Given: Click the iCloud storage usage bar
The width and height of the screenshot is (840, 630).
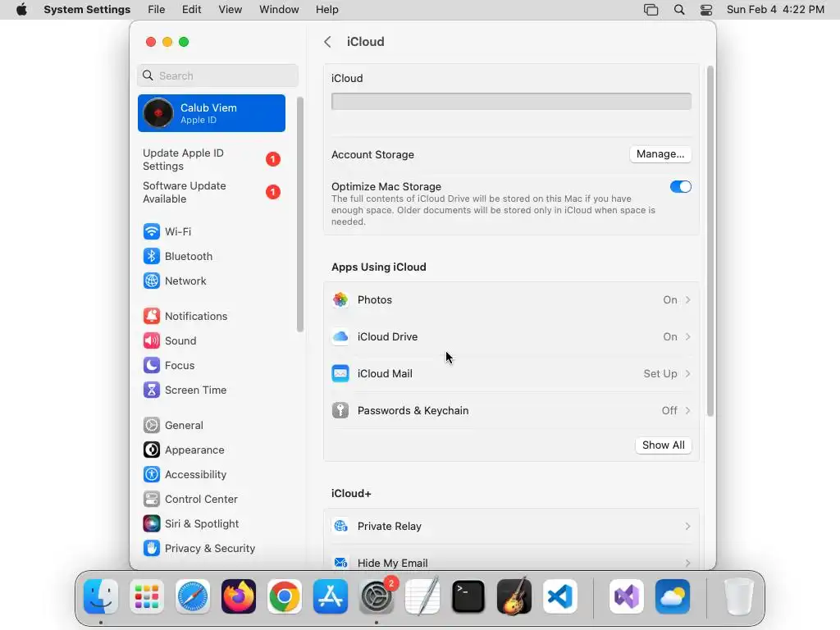Looking at the screenshot, I should pos(511,101).
